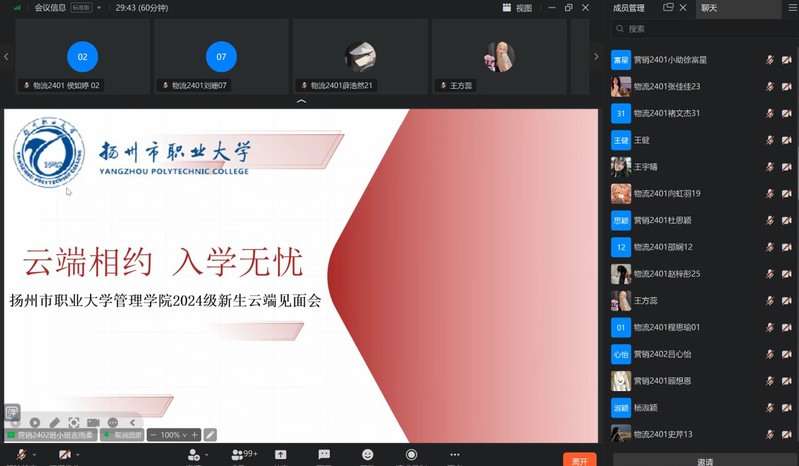Toggle camera for 营销2401杜思颖
799x466 pixels.
(x=787, y=221)
